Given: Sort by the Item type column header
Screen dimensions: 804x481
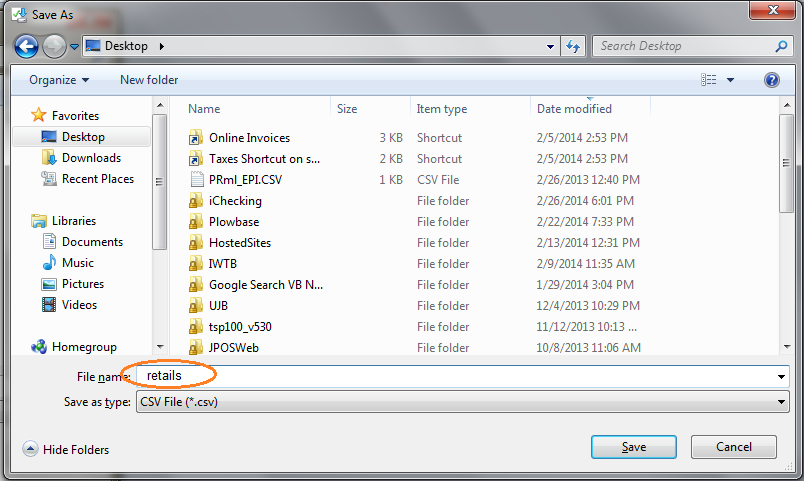Looking at the screenshot, I should click(442, 109).
